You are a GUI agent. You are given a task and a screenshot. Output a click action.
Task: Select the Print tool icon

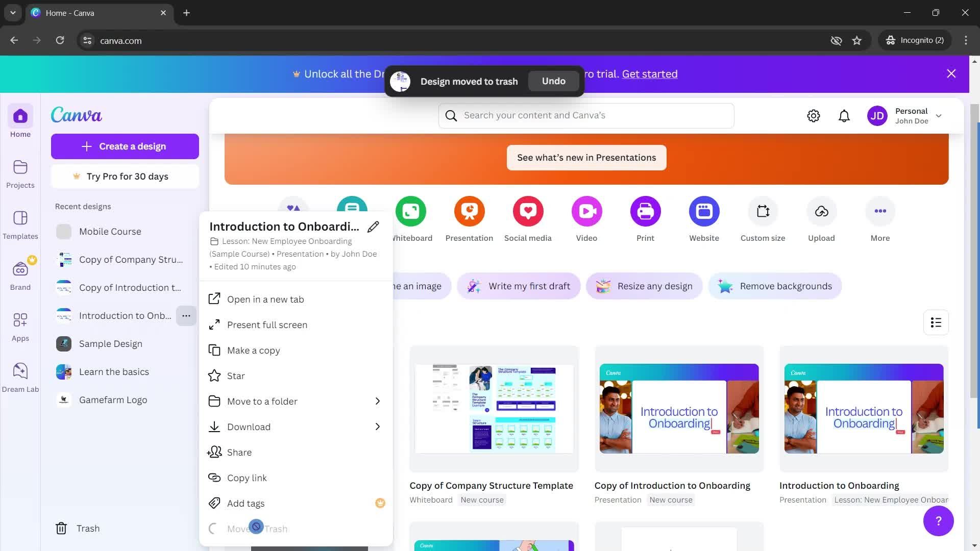pos(645,211)
